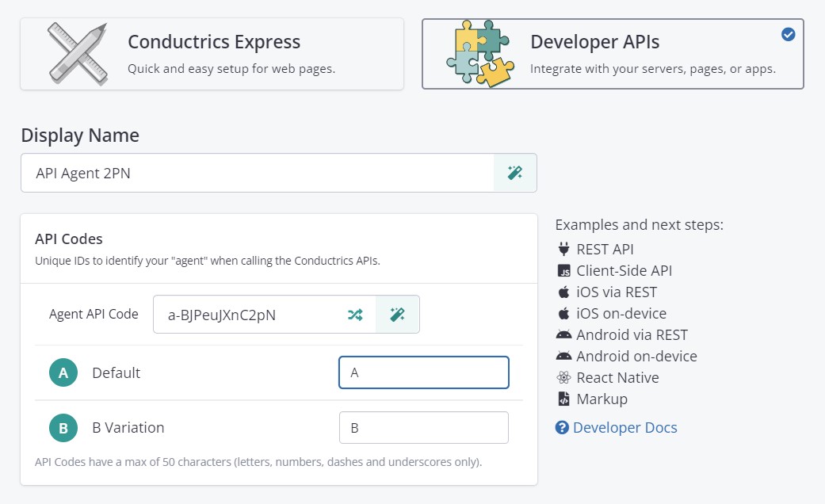Click the "Unique IDs to identify your agent" description
825x504 pixels.
pyautogui.click(x=208, y=261)
